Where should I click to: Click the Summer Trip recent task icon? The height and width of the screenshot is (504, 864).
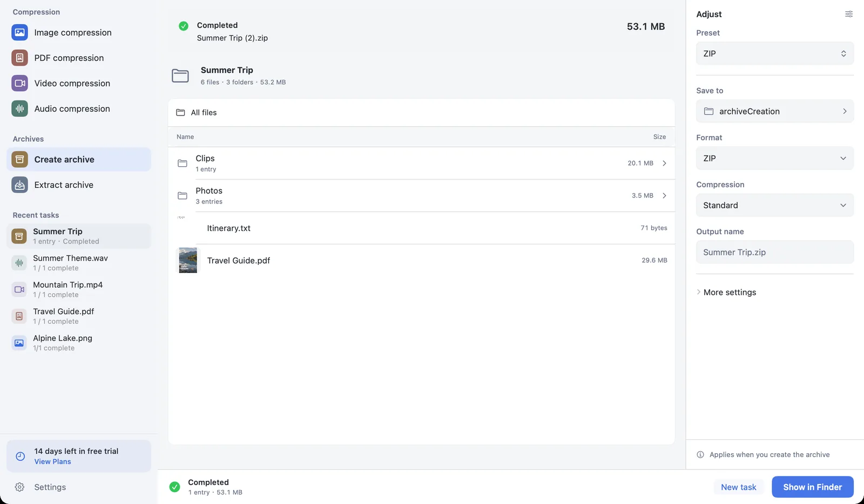19,236
